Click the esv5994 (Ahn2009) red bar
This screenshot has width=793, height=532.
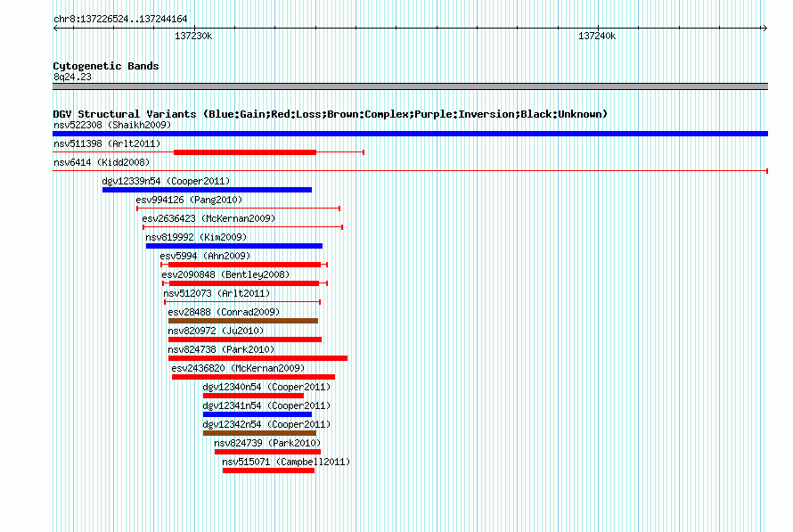click(x=244, y=265)
